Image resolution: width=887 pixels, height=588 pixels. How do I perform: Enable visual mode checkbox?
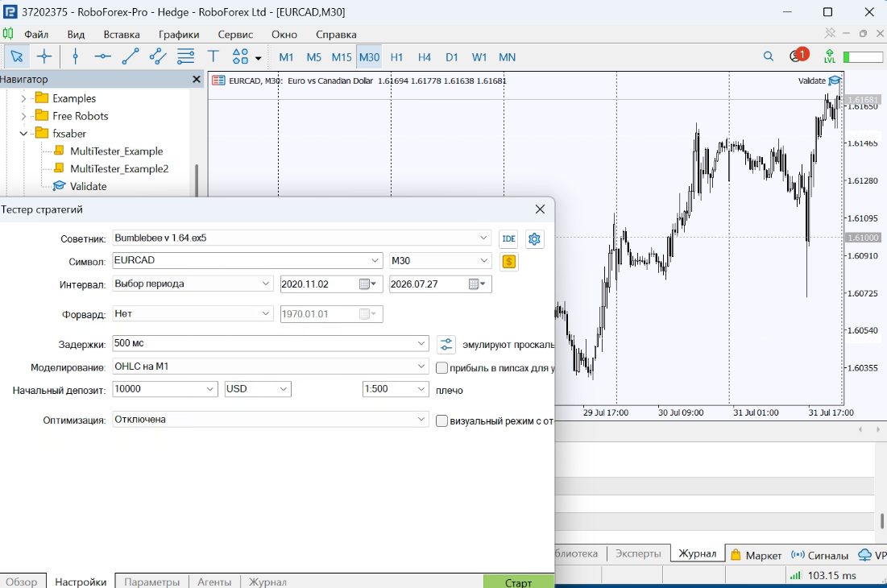click(441, 420)
